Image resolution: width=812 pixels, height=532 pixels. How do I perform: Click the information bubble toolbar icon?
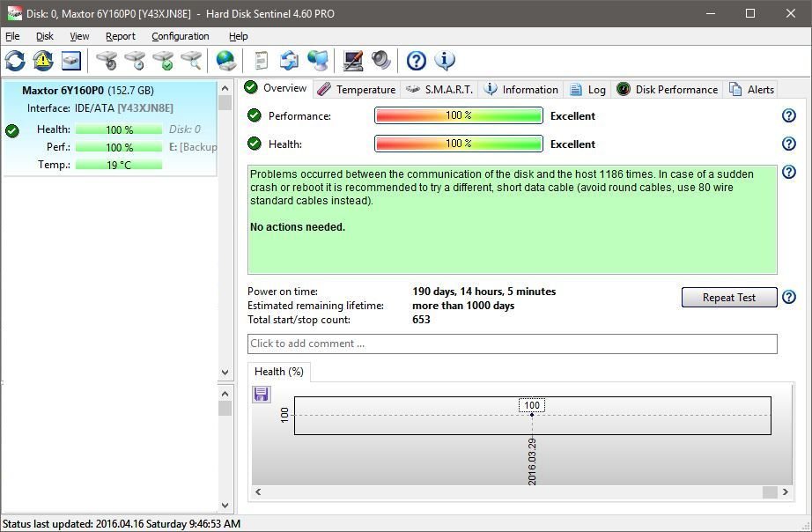(445, 61)
